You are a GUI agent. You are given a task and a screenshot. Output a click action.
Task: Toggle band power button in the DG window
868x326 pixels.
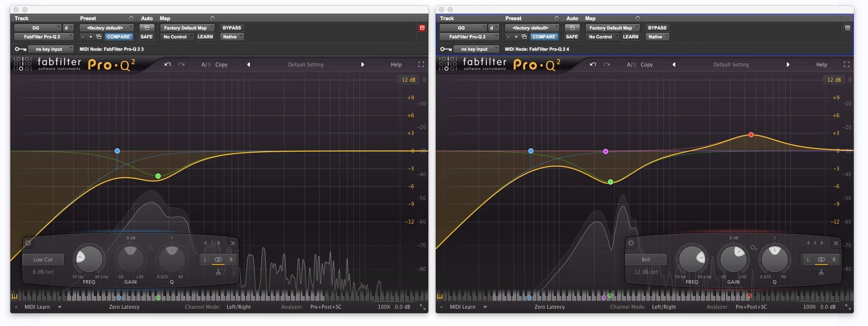point(28,243)
